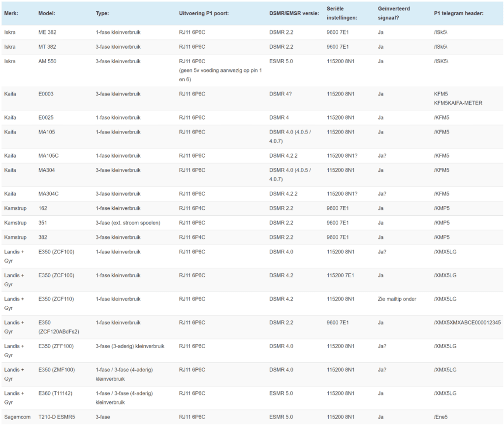This screenshot has width=504, height=425.
Task: Click the 'Geïnverteerd signaal?' header
Action: pyautogui.click(x=394, y=13)
